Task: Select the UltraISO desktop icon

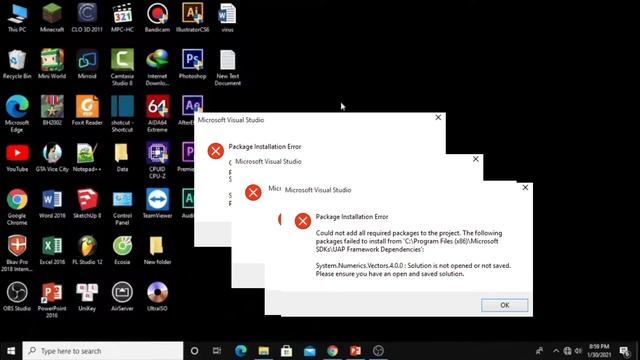Action: click(x=157, y=297)
